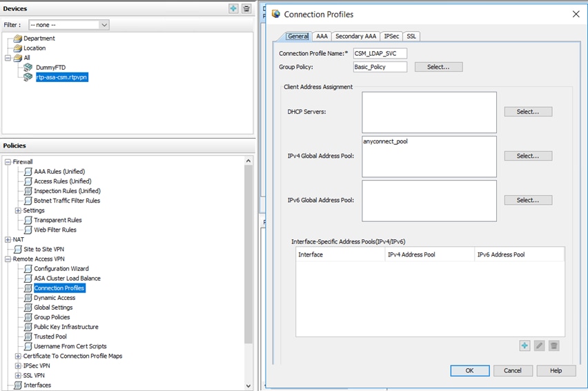Click Select button for IPv6 Global Address Pool
Image resolution: width=588 pixels, height=391 pixels.
click(x=528, y=200)
